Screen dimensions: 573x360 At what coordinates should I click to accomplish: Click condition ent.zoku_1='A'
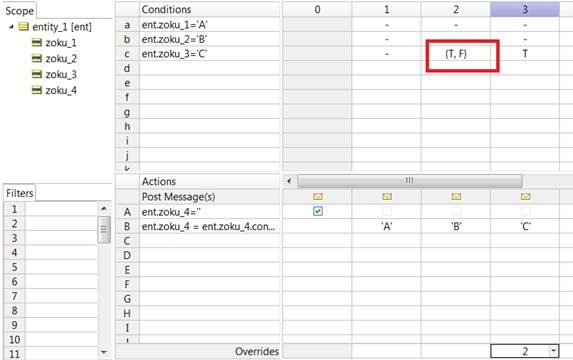pos(209,25)
